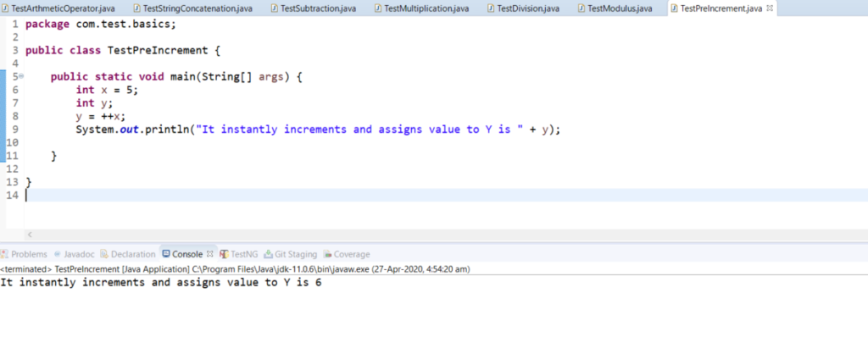The width and height of the screenshot is (868, 348).
Task: Close the Console view tab
Action: click(x=209, y=254)
